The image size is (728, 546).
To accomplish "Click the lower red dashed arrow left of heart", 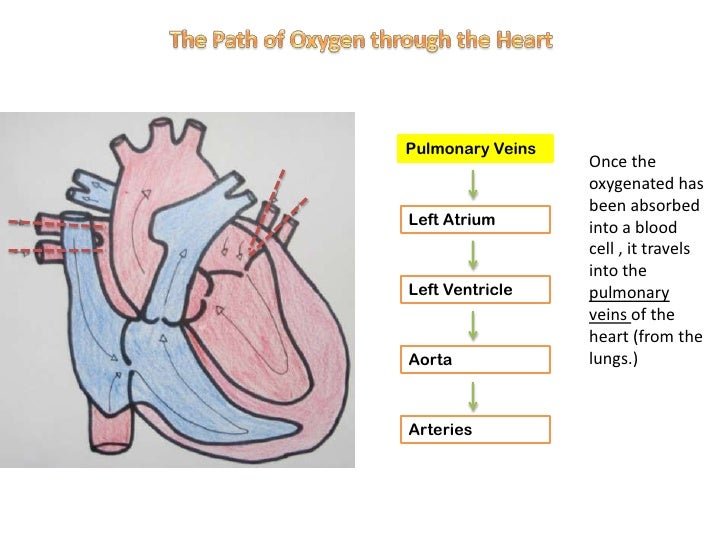I will tap(50, 250).
